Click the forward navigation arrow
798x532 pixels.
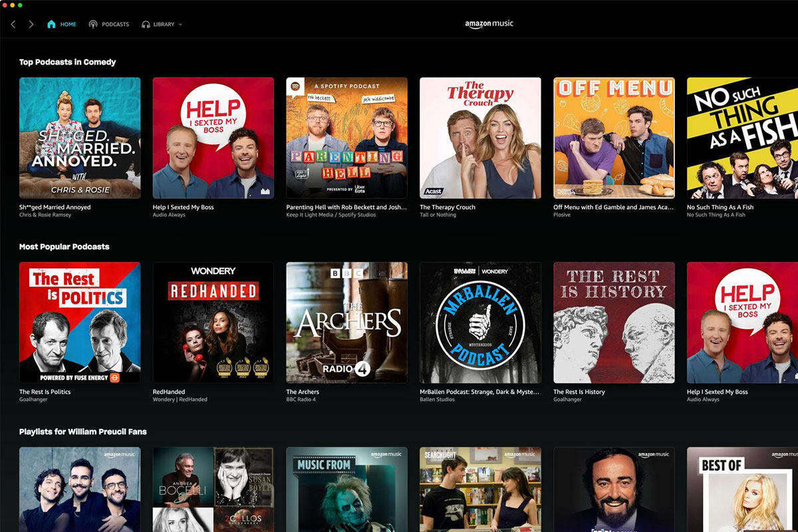(x=31, y=23)
